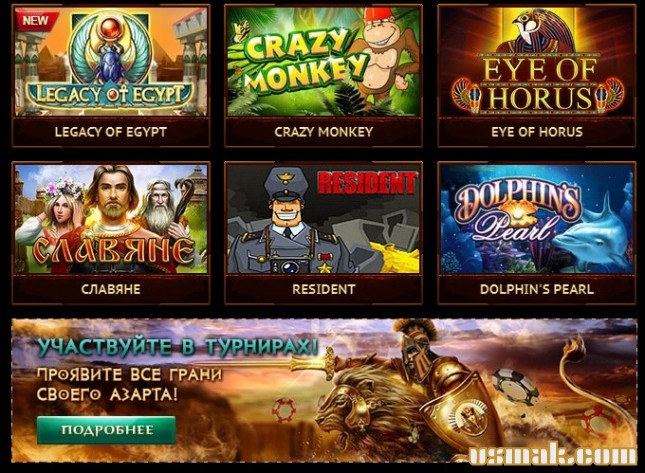Click the СЛАВЯНЕ title label
The width and height of the screenshot is (645, 473).
(x=111, y=289)
